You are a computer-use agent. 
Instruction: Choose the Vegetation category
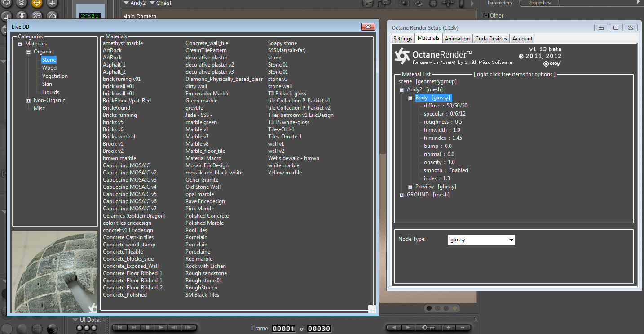click(55, 76)
